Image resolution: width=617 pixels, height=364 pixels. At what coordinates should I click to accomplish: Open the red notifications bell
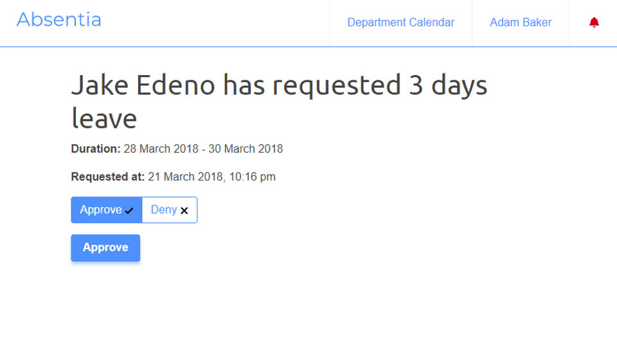[594, 22]
